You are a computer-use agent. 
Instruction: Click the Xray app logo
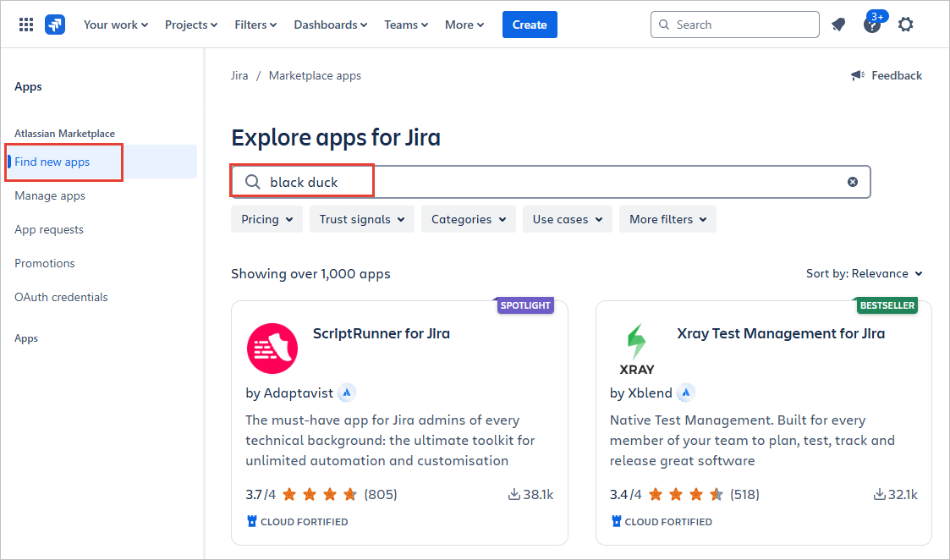(637, 349)
